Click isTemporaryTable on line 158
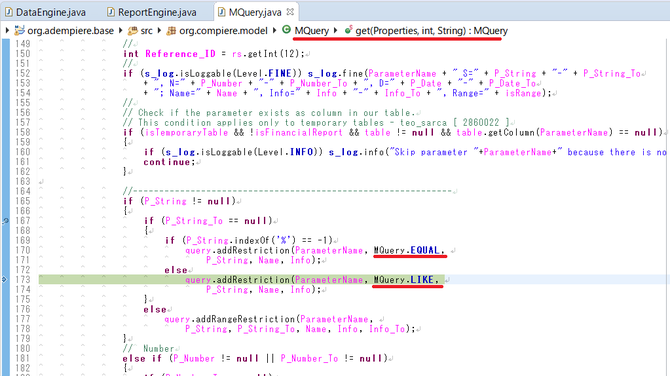Screen dimensions: 670x376 pyautogui.click(x=187, y=132)
